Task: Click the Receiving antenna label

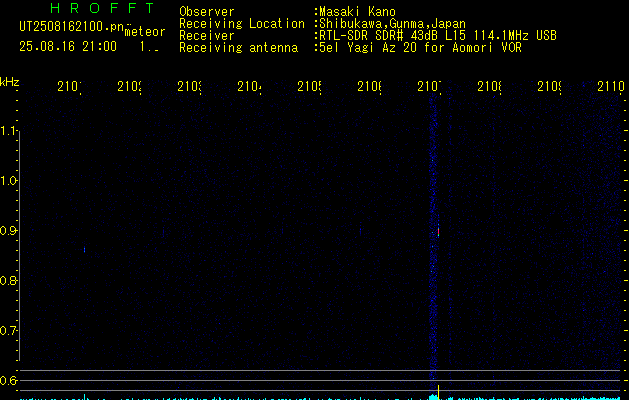Action: click(x=238, y=48)
